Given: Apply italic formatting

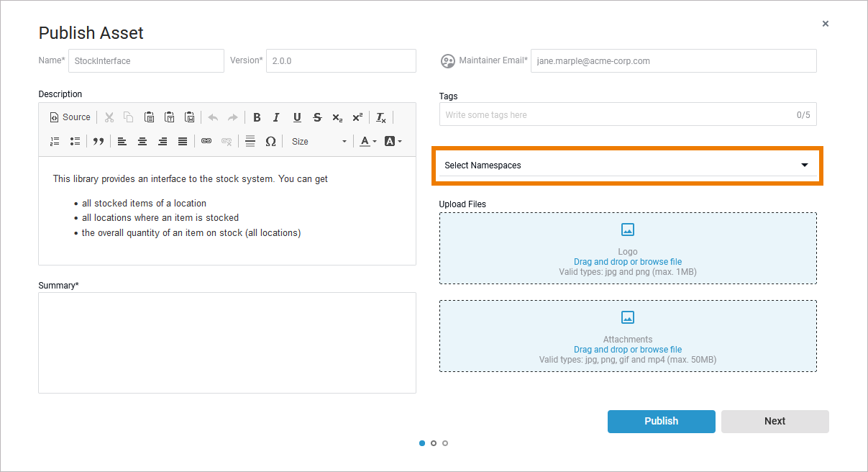Looking at the screenshot, I should click(276, 117).
